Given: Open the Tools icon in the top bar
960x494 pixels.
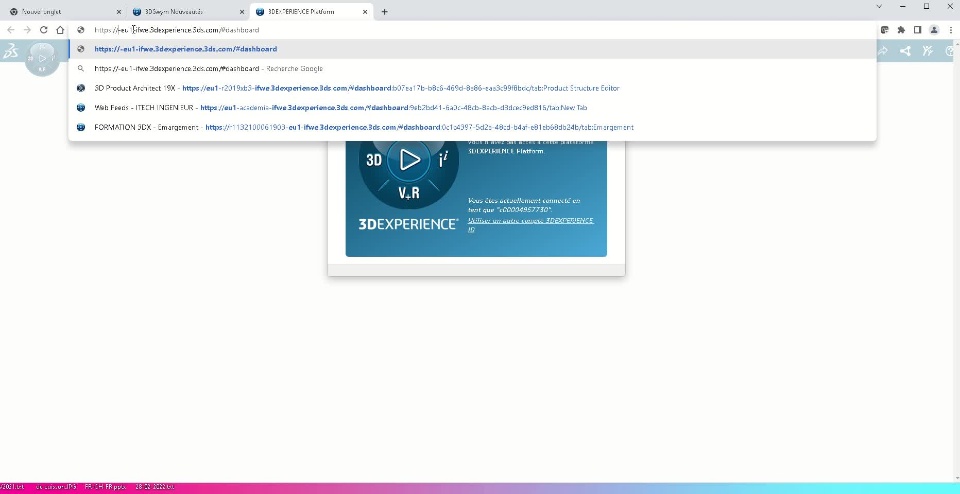Looking at the screenshot, I should [928, 51].
